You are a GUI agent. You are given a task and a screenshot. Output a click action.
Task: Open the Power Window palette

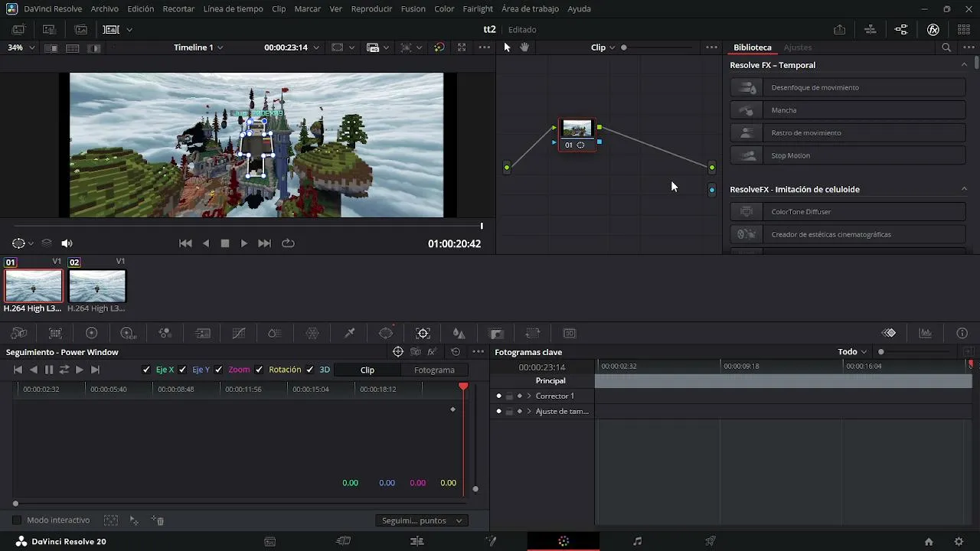coord(386,333)
